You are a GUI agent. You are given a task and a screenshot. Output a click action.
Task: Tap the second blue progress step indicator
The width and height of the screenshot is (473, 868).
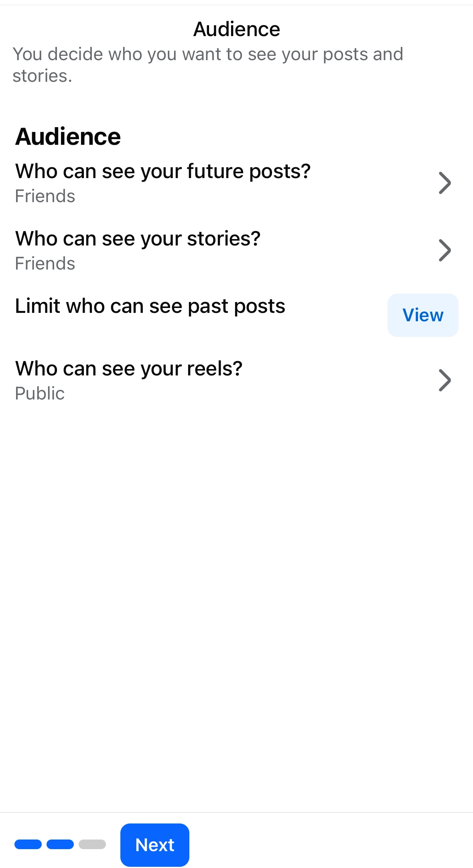point(60,844)
